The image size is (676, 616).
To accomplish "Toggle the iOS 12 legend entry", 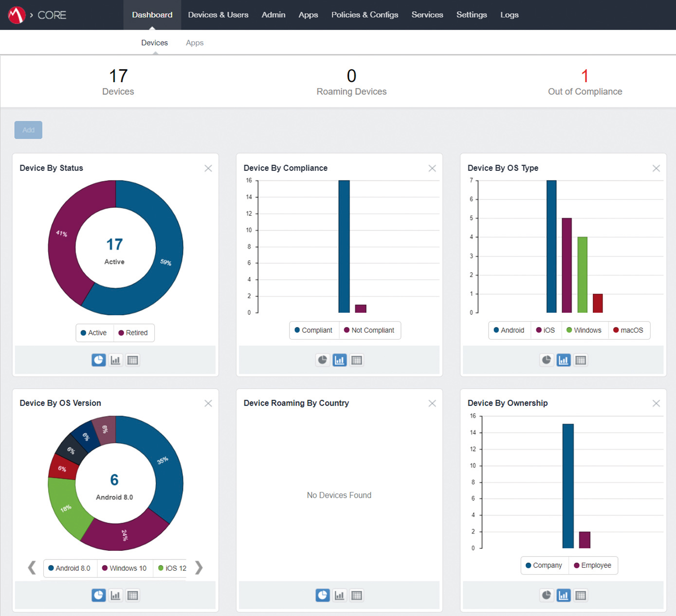I will click(172, 568).
